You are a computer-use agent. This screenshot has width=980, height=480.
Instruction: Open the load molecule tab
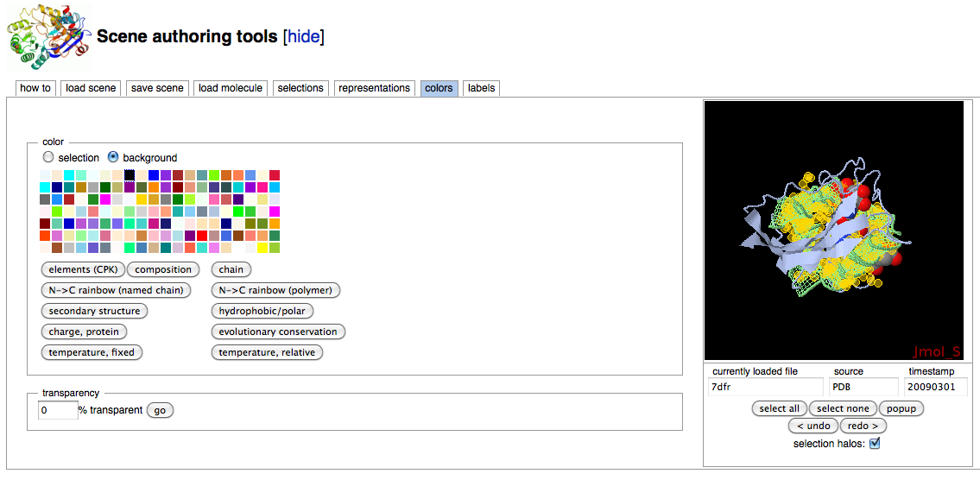(x=230, y=88)
